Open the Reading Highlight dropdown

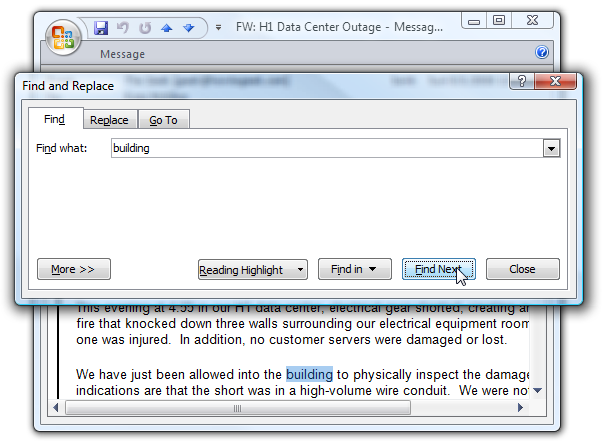[253, 270]
